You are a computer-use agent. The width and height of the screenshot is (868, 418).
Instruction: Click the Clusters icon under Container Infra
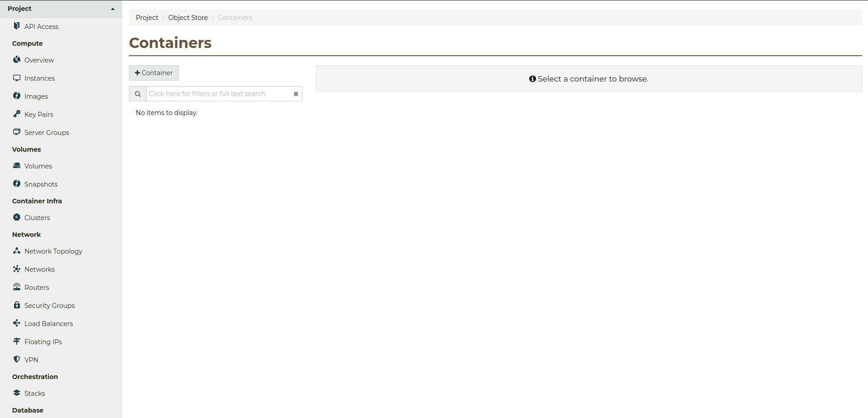[17, 217]
